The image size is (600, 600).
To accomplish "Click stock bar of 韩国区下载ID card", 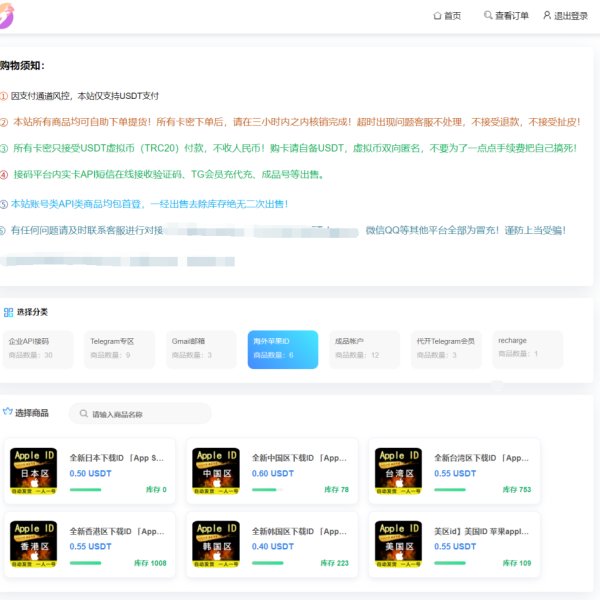I will (x=267, y=563).
